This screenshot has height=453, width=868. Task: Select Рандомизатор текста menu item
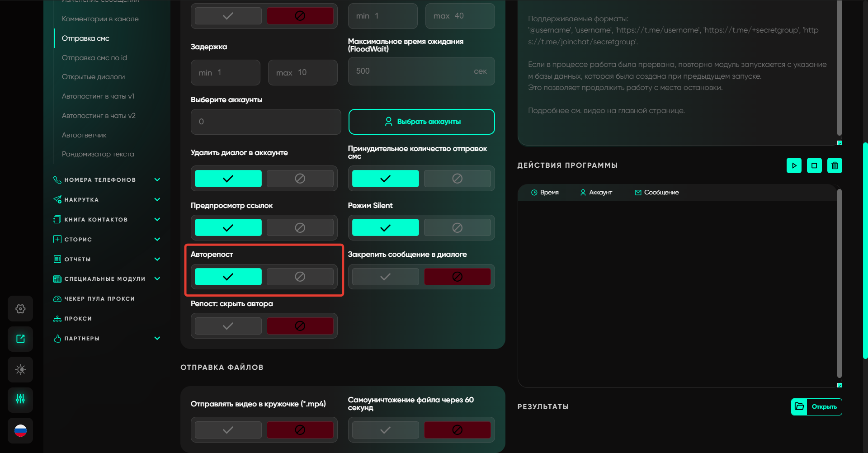(98, 154)
